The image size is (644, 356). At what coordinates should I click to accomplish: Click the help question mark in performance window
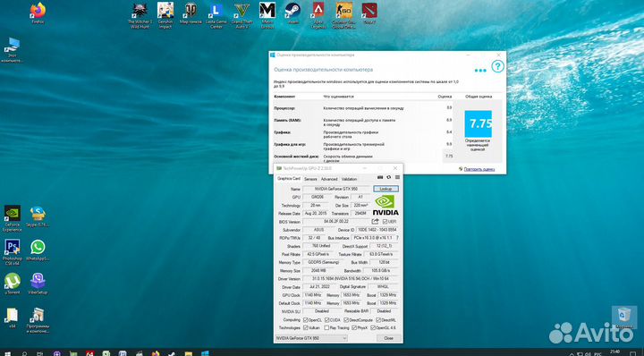(497, 66)
